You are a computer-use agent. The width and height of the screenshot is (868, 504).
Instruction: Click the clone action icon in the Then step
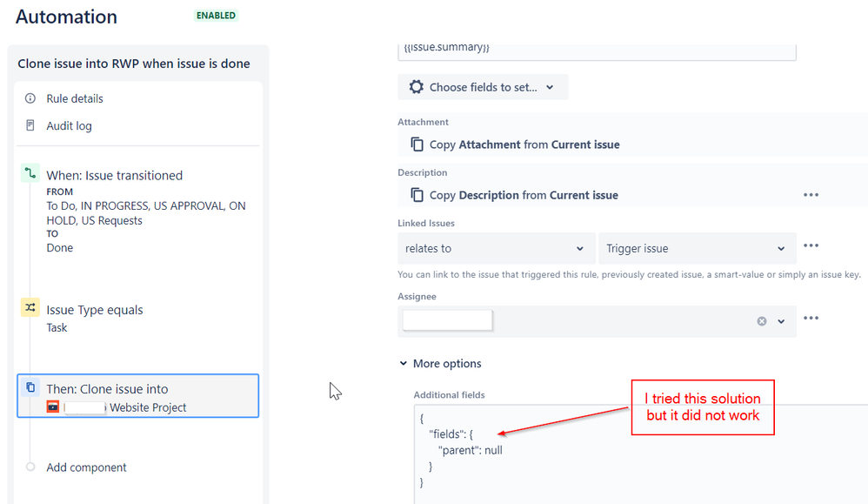pos(31,389)
